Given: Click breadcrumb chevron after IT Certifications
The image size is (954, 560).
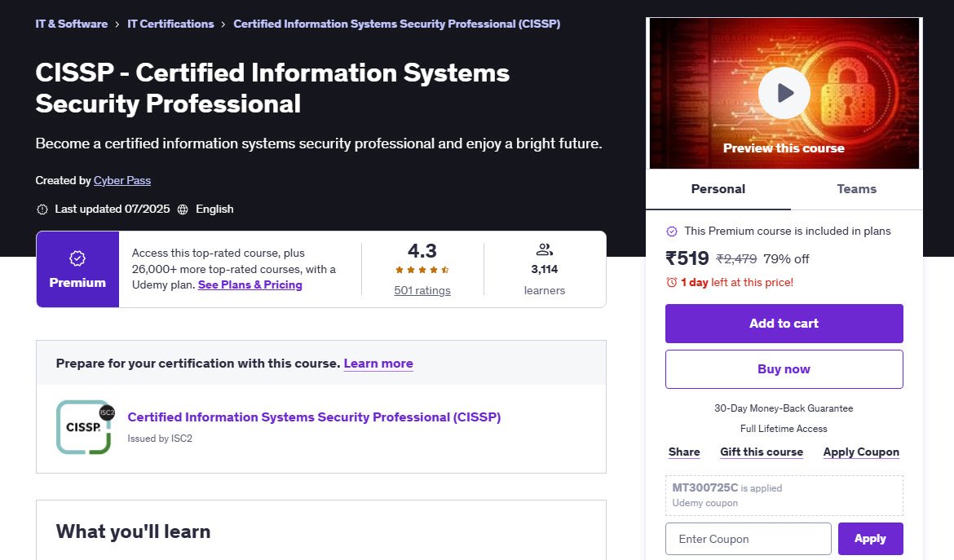Looking at the screenshot, I should point(223,24).
